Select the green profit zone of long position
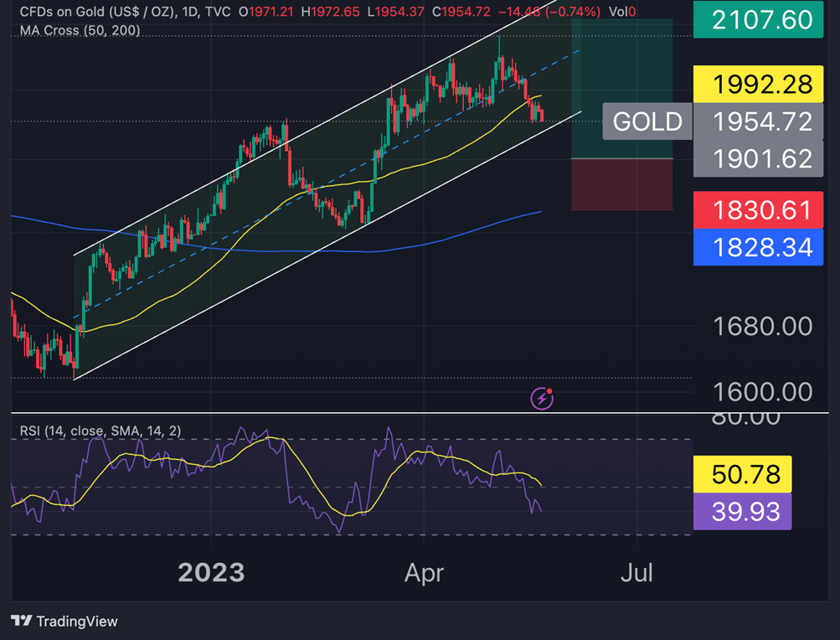Screen dimensions: 840x640 click(x=621, y=88)
